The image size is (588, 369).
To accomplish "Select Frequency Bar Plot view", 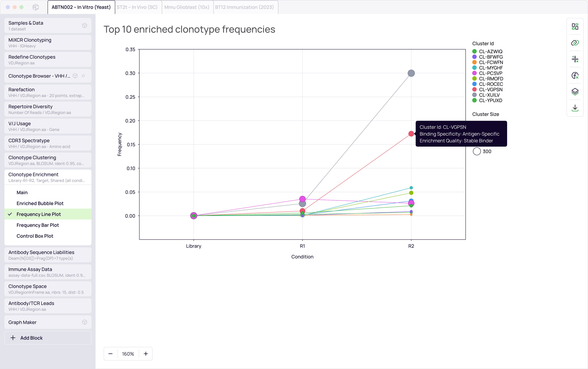I will tap(38, 225).
